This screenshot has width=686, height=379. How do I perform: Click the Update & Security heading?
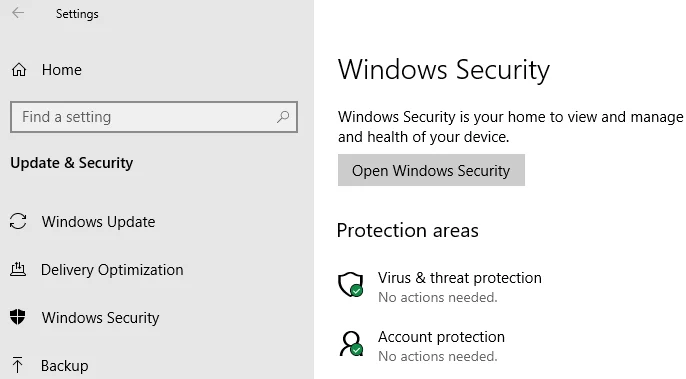click(72, 163)
